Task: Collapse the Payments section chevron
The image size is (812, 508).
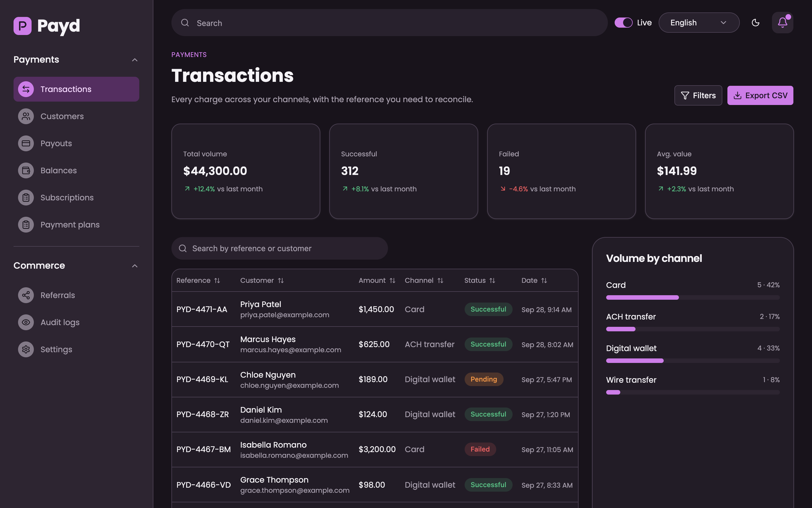Action: point(135,60)
